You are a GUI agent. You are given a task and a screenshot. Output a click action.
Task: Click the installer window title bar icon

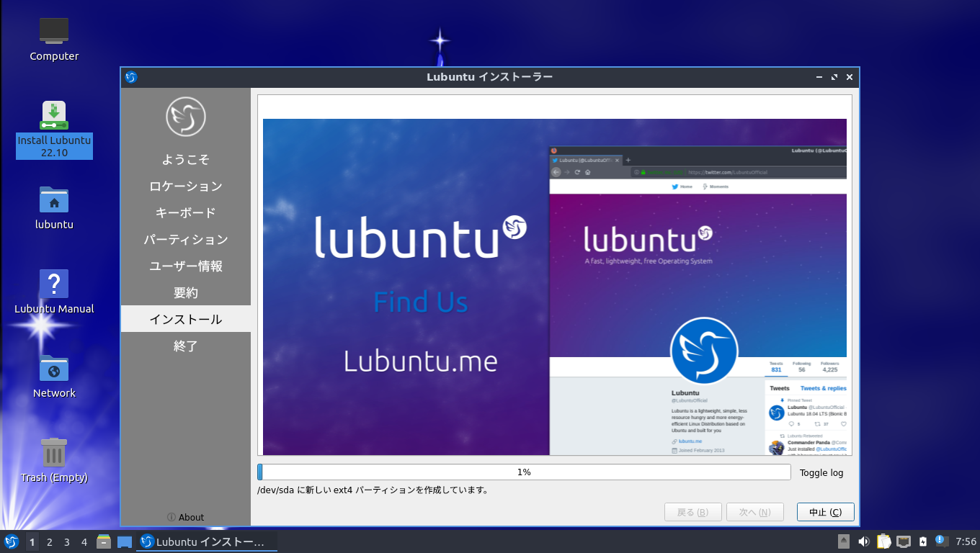[131, 77]
